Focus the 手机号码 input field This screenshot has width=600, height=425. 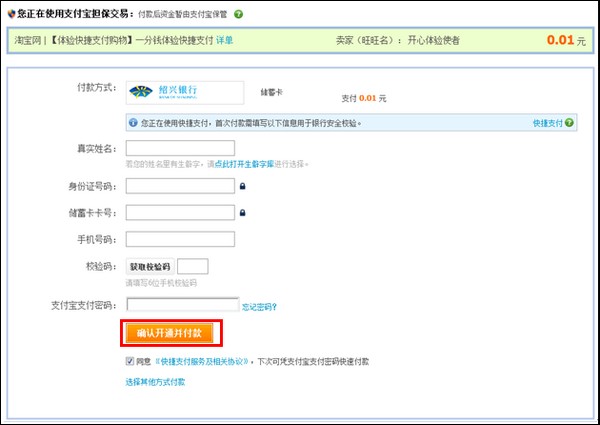[180, 239]
